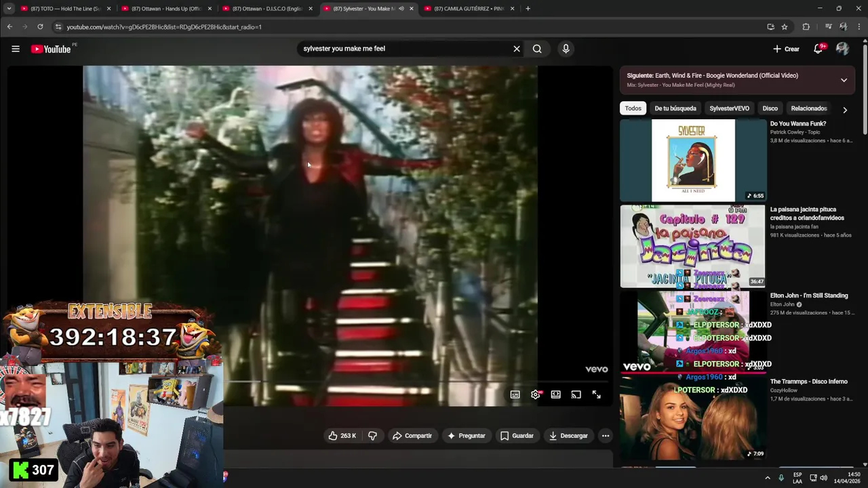Switch player to theater mode
The height and width of the screenshot is (488, 868).
pyautogui.click(x=556, y=394)
